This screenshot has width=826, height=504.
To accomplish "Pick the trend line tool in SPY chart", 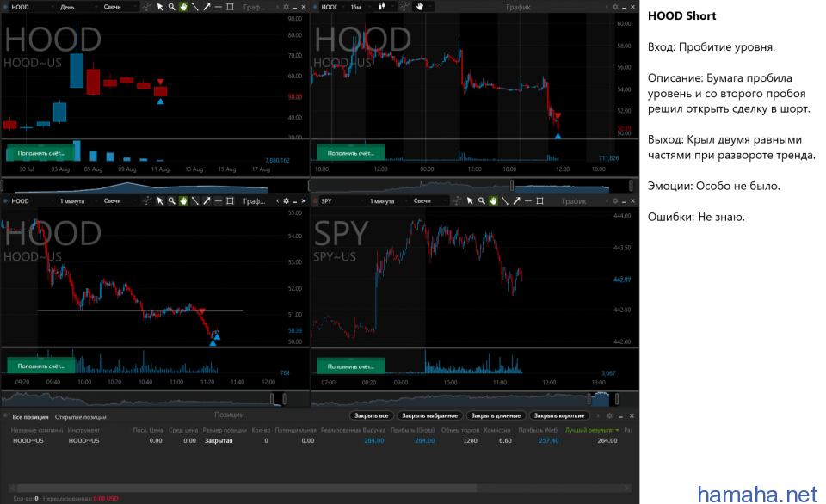I will [x=505, y=200].
